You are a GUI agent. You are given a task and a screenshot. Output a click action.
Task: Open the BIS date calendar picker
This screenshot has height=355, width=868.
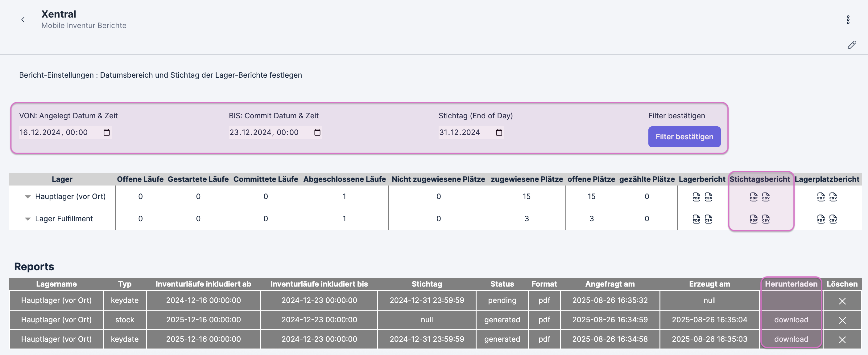point(317,132)
